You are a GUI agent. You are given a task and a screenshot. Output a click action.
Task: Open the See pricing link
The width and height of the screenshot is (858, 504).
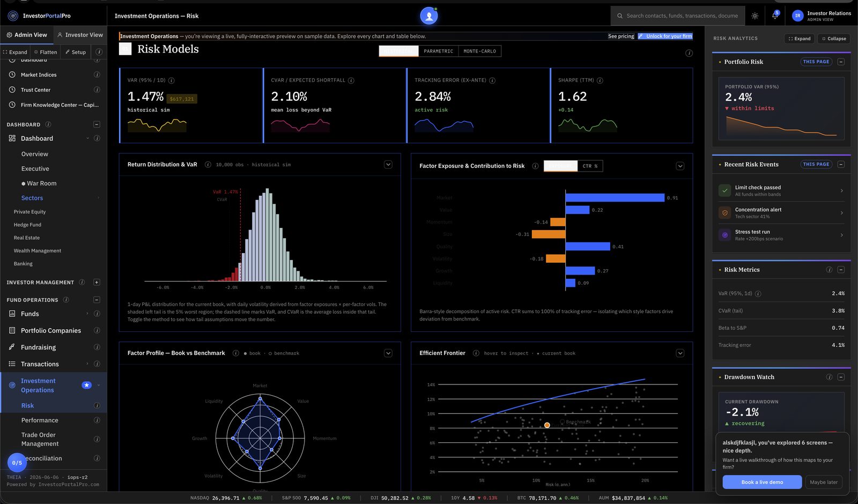(x=621, y=36)
